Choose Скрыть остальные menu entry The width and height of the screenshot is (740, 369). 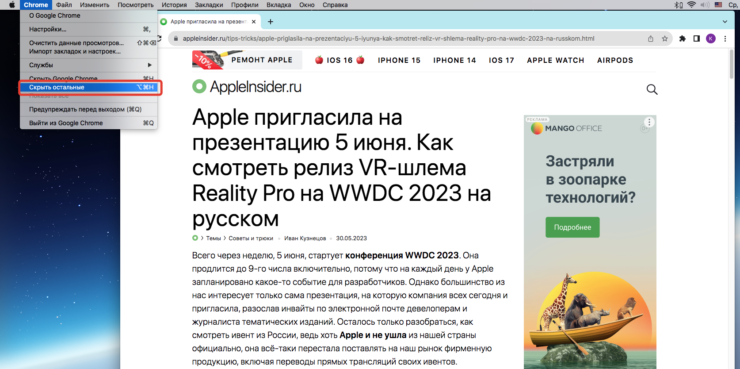89,87
